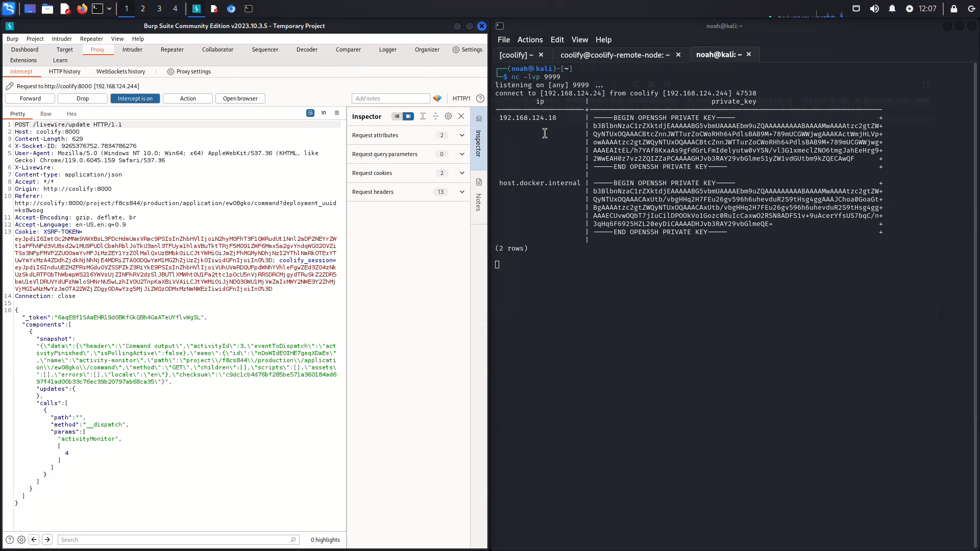Expand the Request headers section
980x551 pixels.
[408, 192]
